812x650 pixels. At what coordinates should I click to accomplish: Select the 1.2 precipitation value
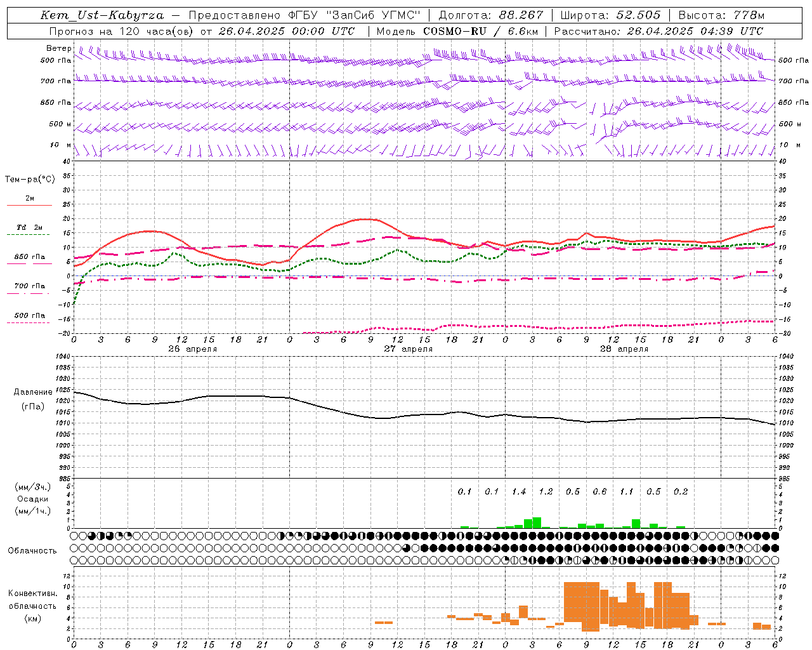[x=546, y=491]
